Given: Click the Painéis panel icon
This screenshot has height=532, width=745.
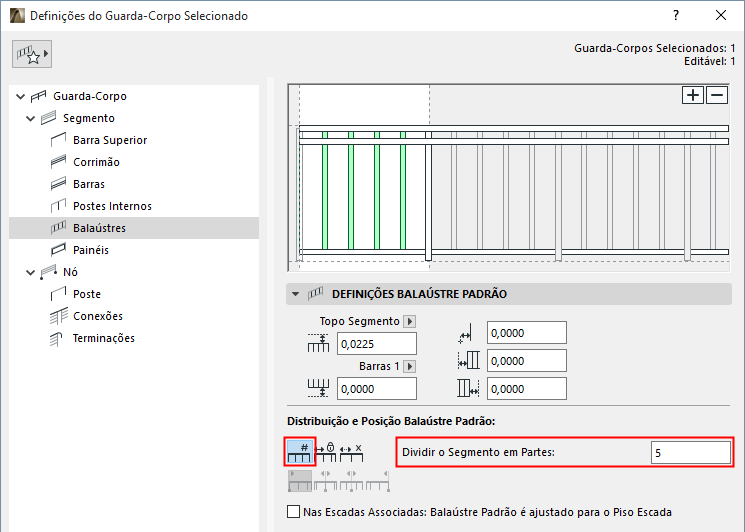Looking at the screenshot, I should [58, 250].
